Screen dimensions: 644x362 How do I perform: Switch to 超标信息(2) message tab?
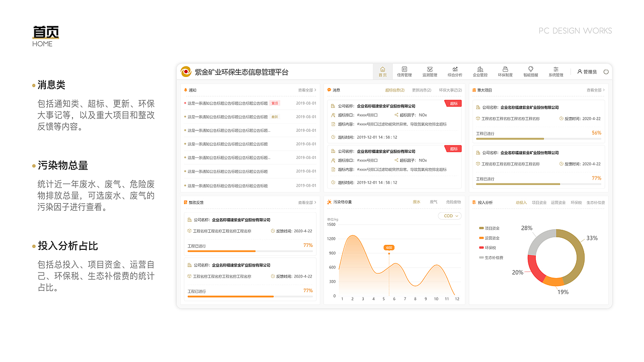tap(395, 90)
